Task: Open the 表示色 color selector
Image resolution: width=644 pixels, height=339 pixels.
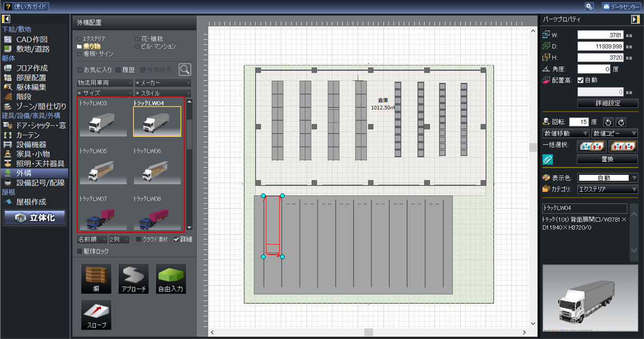Action: pos(607,178)
